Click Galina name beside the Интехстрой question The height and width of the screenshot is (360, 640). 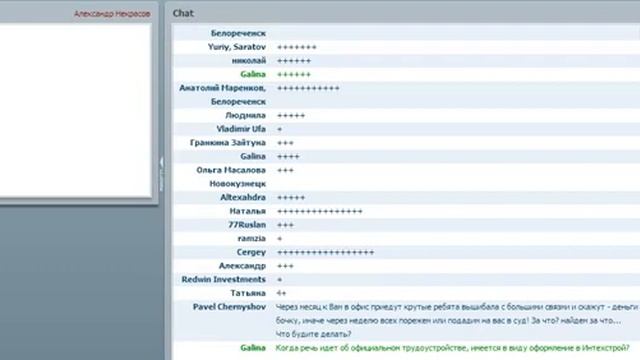(x=253, y=348)
